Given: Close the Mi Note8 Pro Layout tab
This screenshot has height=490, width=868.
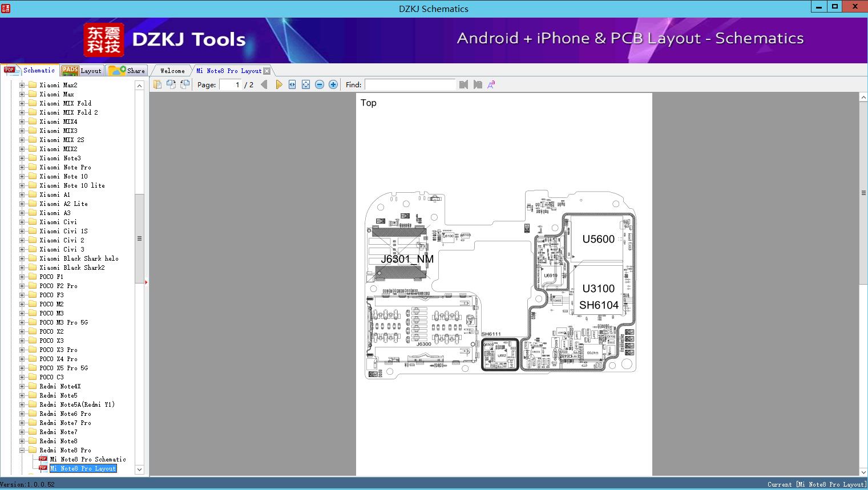Looking at the screenshot, I should 267,71.
